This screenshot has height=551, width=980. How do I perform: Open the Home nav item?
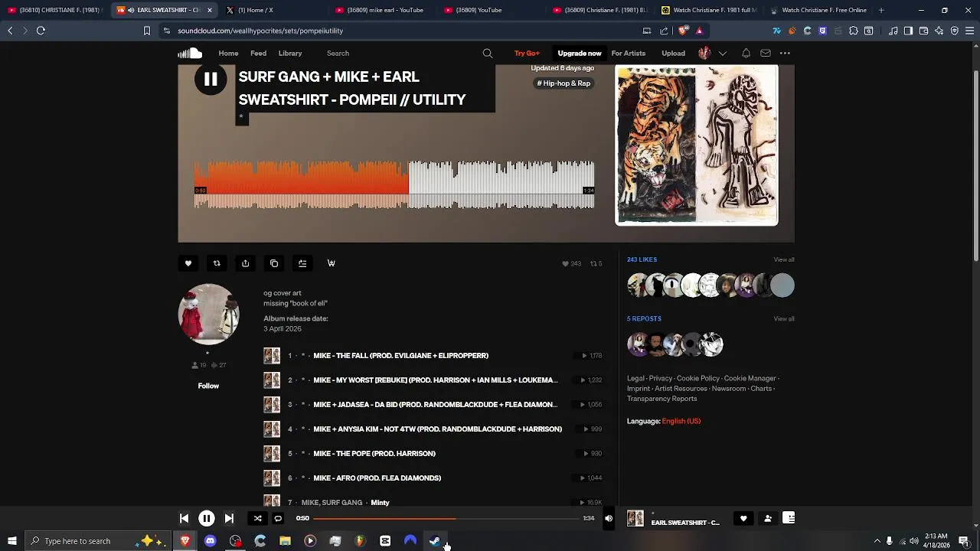pyautogui.click(x=228, y=54)
